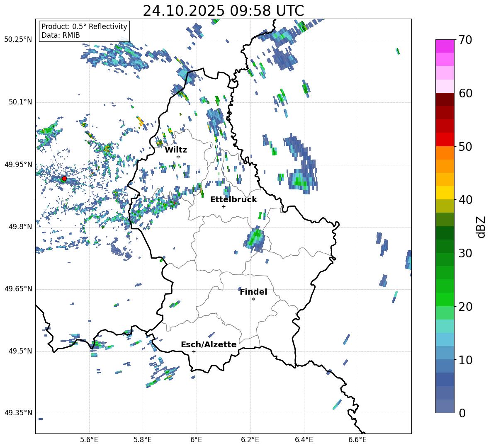
Task: Click the Esch/Alzette station cross marker
Action: (194, 351)
